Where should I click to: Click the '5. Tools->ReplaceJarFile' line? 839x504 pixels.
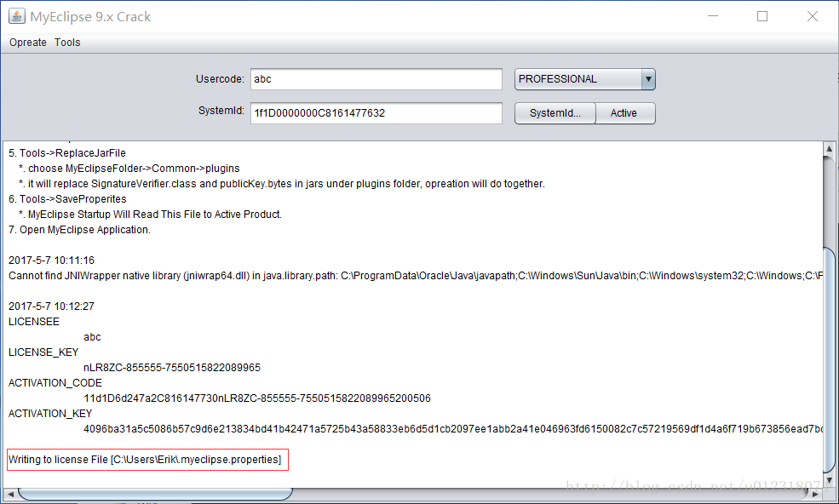pos(67,153)
